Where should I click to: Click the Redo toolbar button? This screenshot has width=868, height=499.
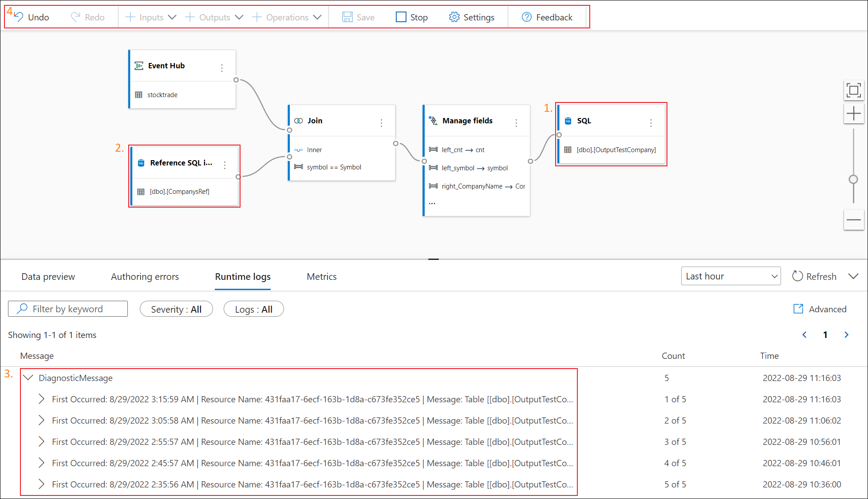87,17
